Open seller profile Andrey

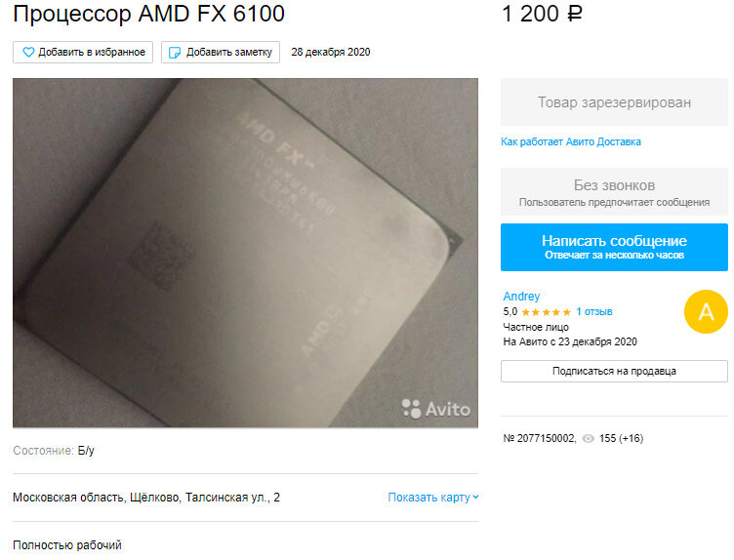tap(521, 297)
